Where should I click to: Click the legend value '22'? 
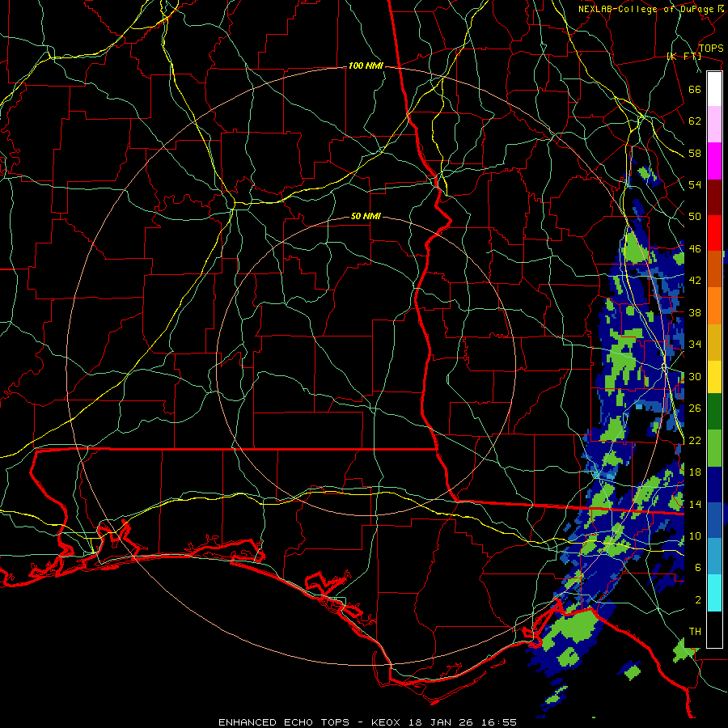pyautogui.click(x=695, y=440)
